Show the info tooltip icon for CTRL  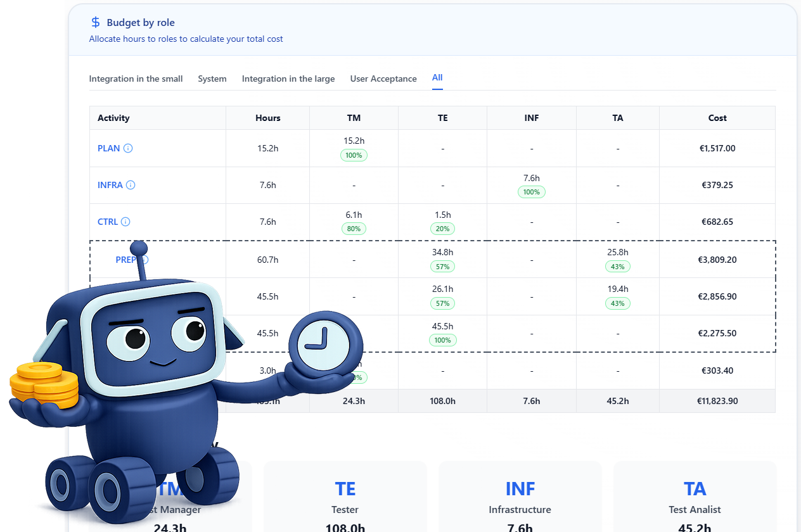(x=125, y=222)
